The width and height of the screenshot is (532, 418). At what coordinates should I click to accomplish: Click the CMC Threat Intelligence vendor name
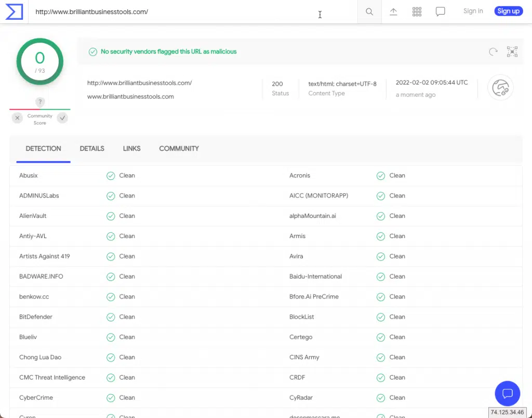coord(52,377)
